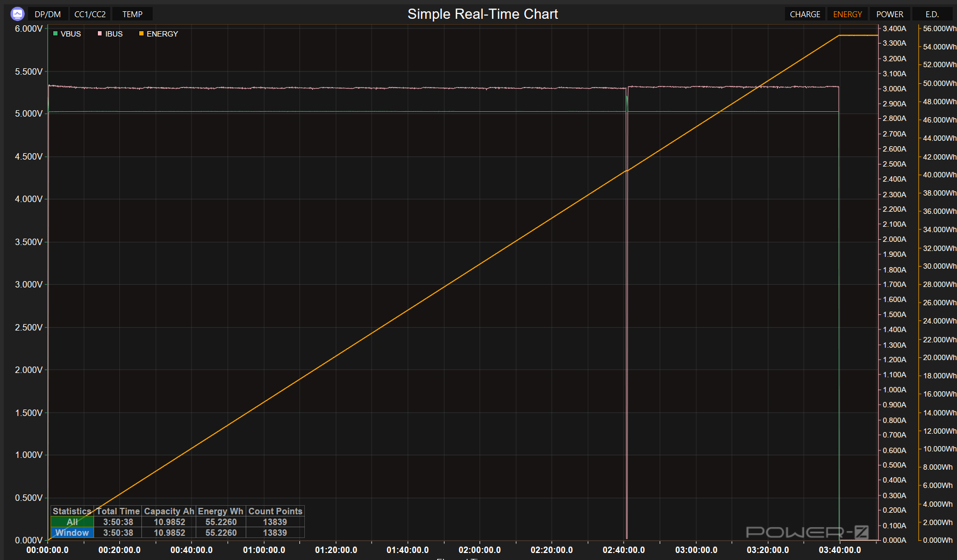Click the POWER-Z watermark logo
Image resolution: width=957 pixels, height=560 pixels.
tap(807, 532)
